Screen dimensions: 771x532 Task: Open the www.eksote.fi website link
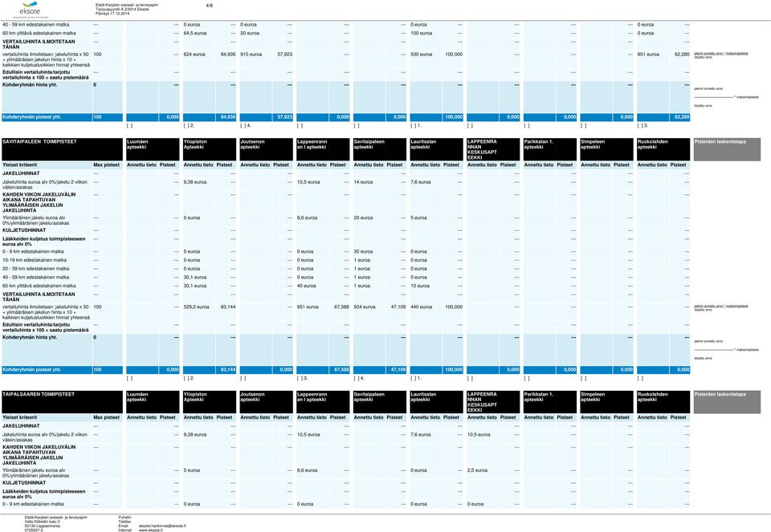click(149, 530)
